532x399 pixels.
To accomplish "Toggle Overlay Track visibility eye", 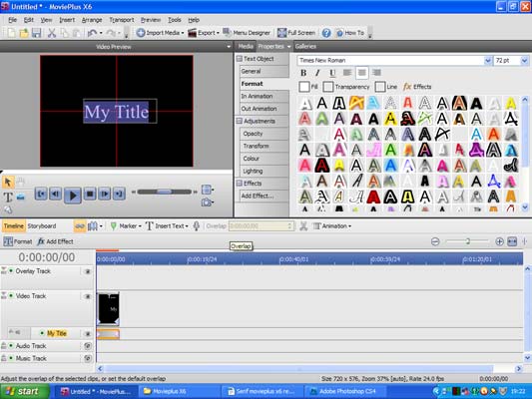I will 88,271.
